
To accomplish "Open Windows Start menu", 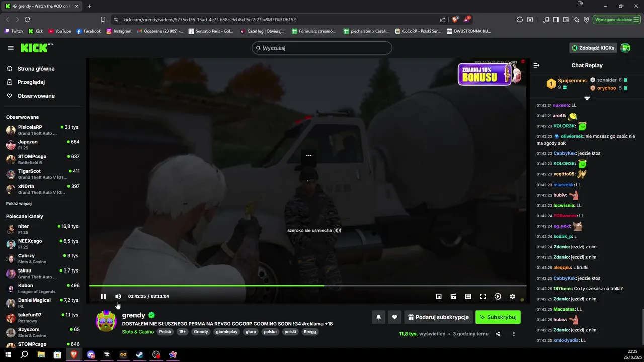I will point(8,354).
